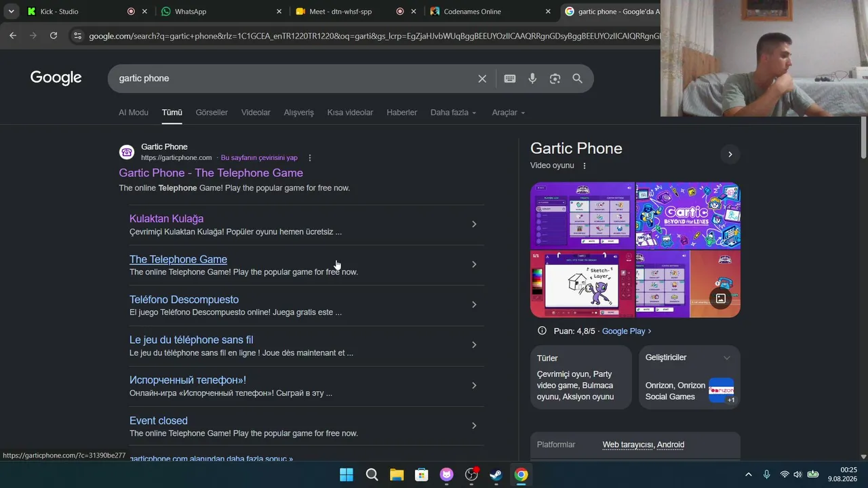
Task: Select the Tümü results tab
Action: [172, 113]
